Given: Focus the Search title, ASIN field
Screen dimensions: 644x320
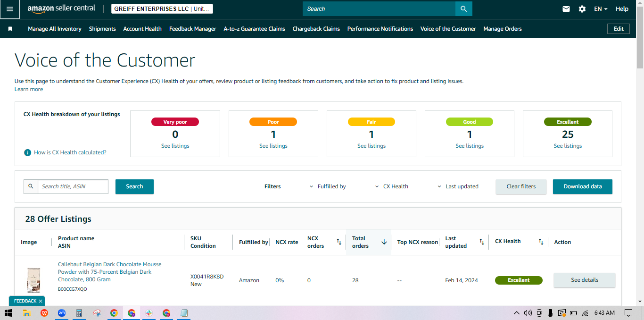Looking at the screenshot, I should tap(73, 186).
